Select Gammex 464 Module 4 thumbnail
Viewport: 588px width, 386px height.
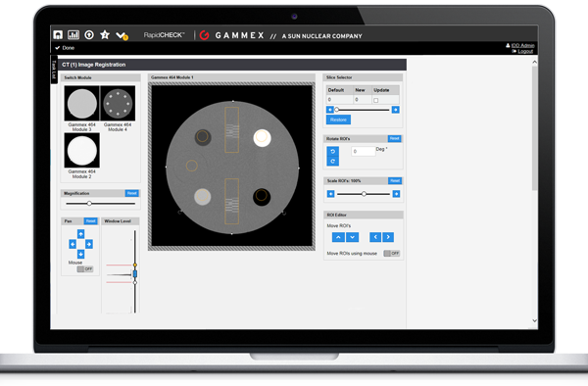coord(118,104)
